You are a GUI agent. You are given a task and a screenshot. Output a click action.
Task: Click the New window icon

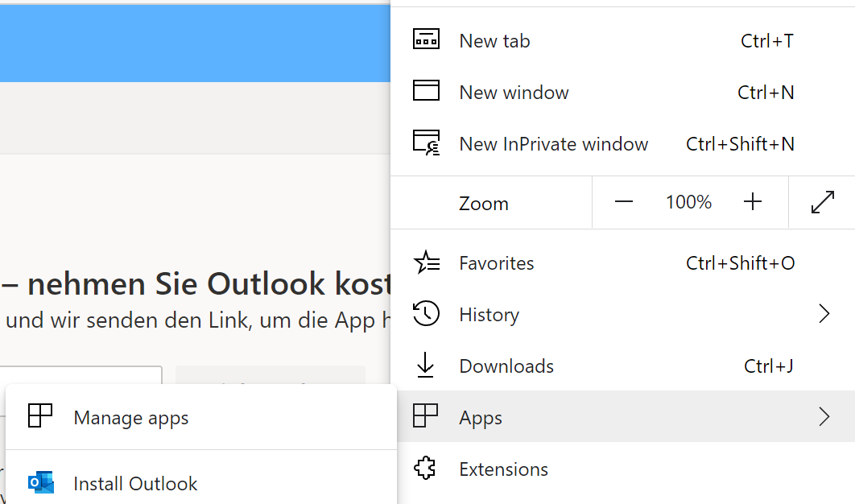click(426, 90)
